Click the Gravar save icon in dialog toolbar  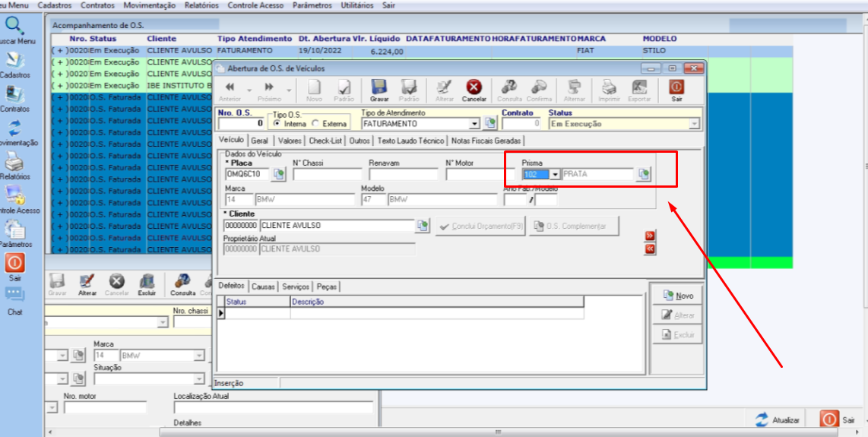pos(379,87)
